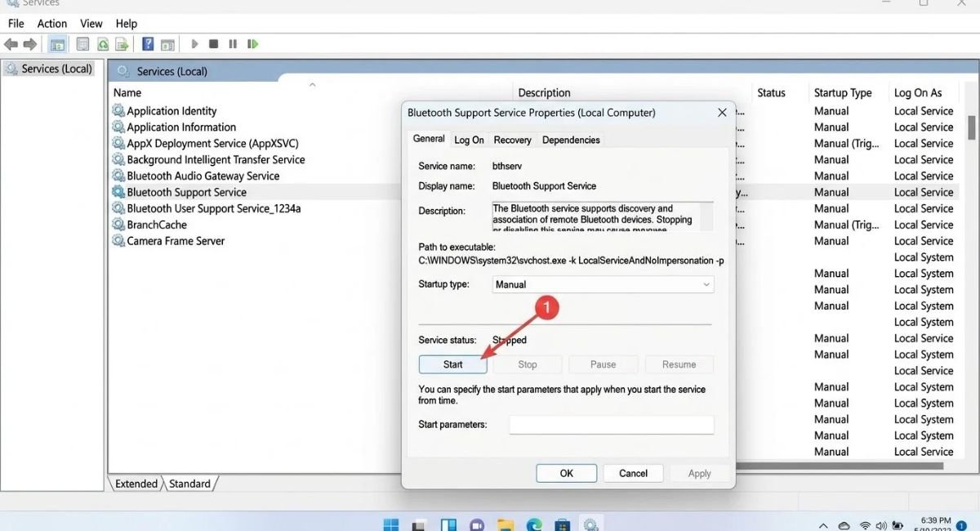Sort by the Log On As column header
The height and width of the screenshot is (531, 980).
(x=918, y=92)
